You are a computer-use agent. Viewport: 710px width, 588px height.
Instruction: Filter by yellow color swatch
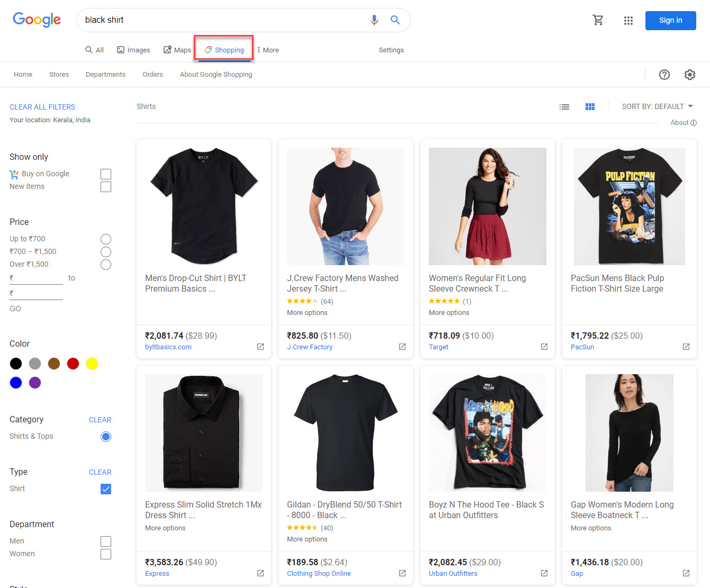(x=92, y=364)
